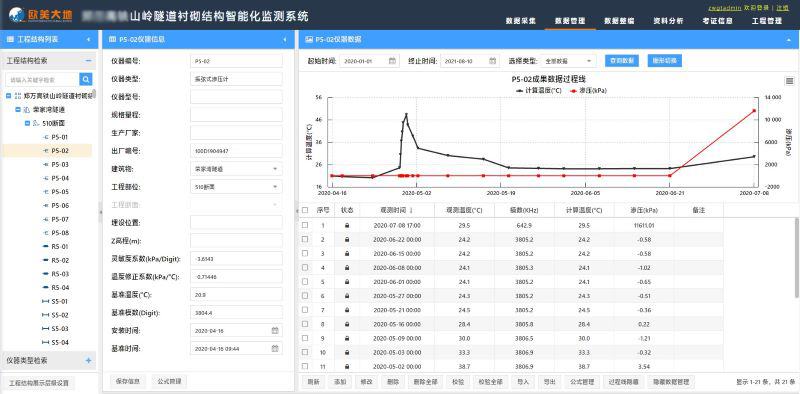Click calendar icon beside 安装时间 field
This screenshot has width=800, height=394.
point(275,330)
